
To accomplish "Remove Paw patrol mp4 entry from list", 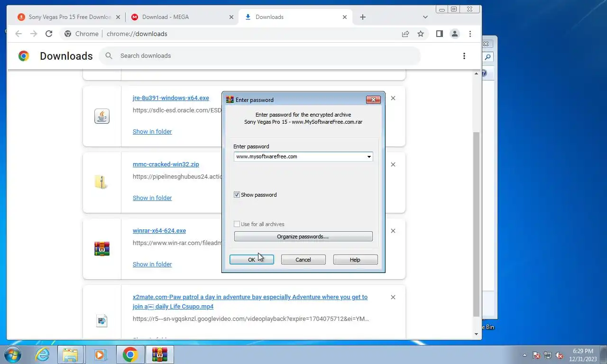I will [x=393, y=297].
